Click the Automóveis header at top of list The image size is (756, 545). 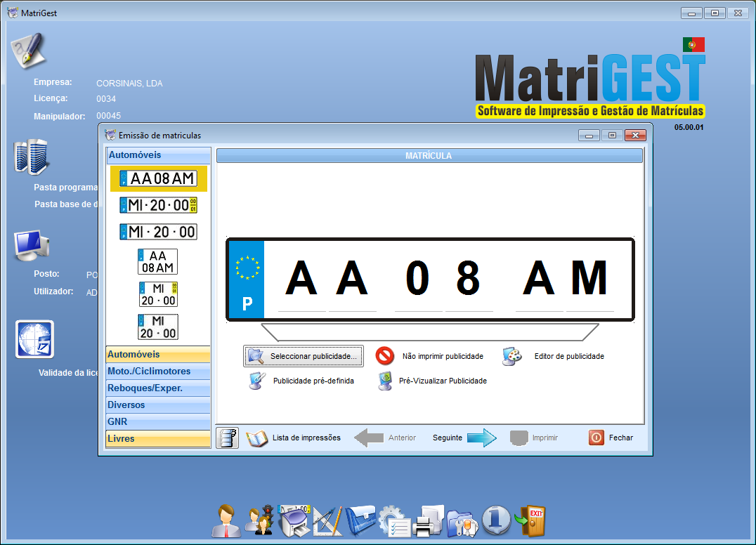point(159,155)
